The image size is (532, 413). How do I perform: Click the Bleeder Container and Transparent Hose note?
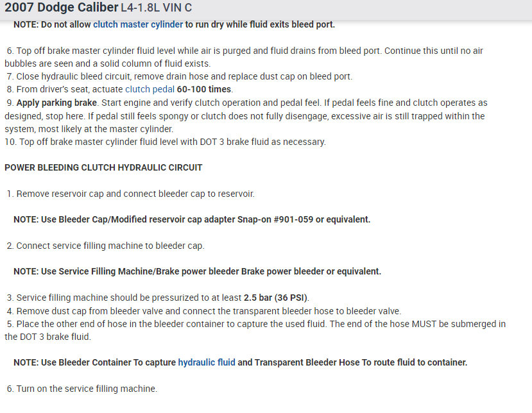tap(240, 362)
